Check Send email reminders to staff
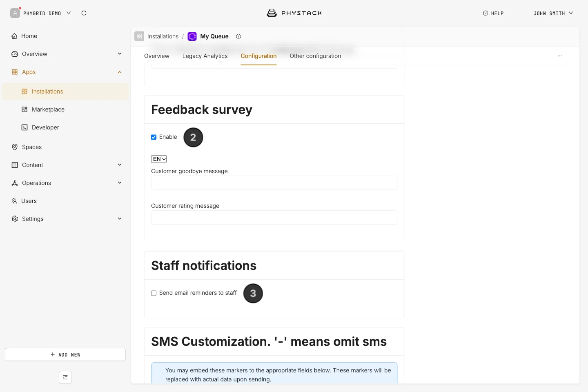Viewport: 588px width, 392px height. 154,293
